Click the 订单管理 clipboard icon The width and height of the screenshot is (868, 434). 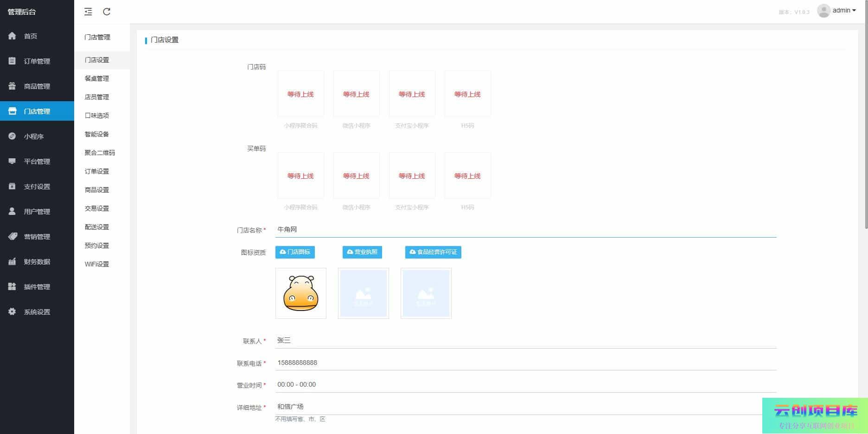12,61
